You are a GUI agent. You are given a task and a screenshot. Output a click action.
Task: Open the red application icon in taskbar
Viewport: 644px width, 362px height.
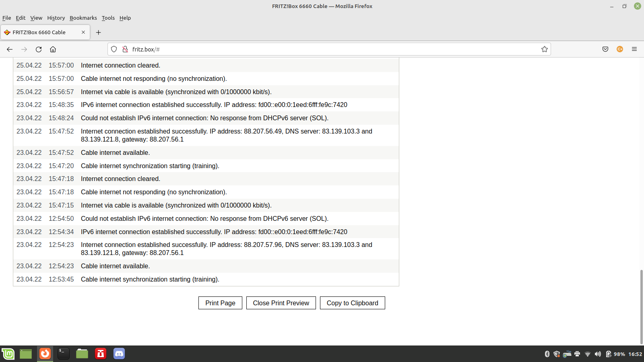pos(101,354)
